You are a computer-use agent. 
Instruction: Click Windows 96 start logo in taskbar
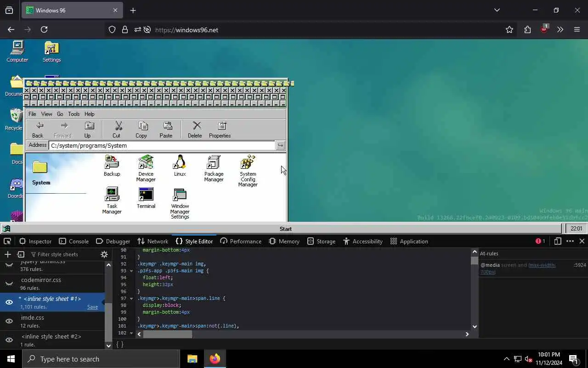[6, 229]
